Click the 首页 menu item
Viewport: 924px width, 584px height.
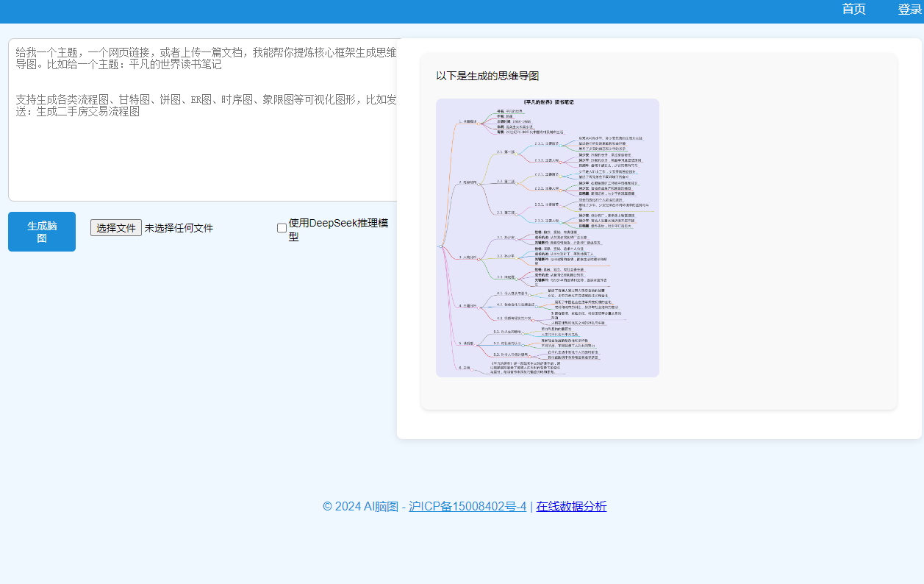[x=853, y=10]
